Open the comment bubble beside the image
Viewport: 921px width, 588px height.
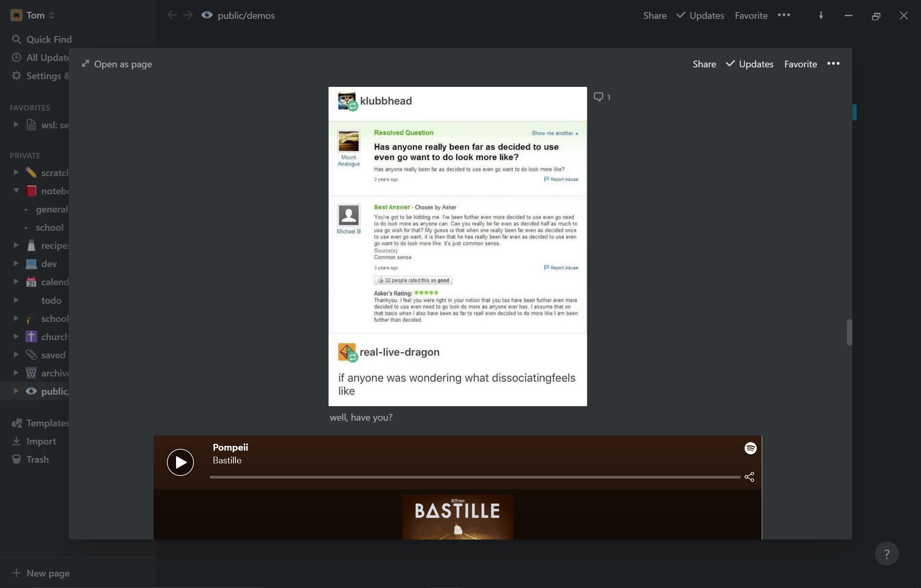602,97
